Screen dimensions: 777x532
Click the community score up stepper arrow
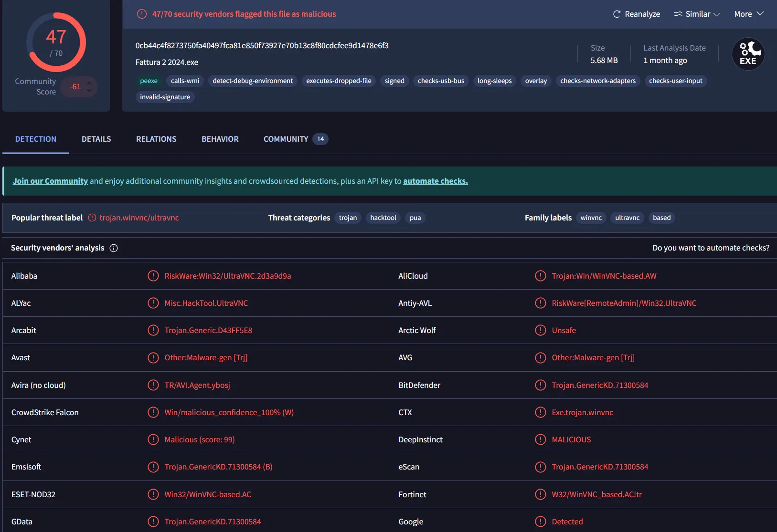click(x=89, y=83)
